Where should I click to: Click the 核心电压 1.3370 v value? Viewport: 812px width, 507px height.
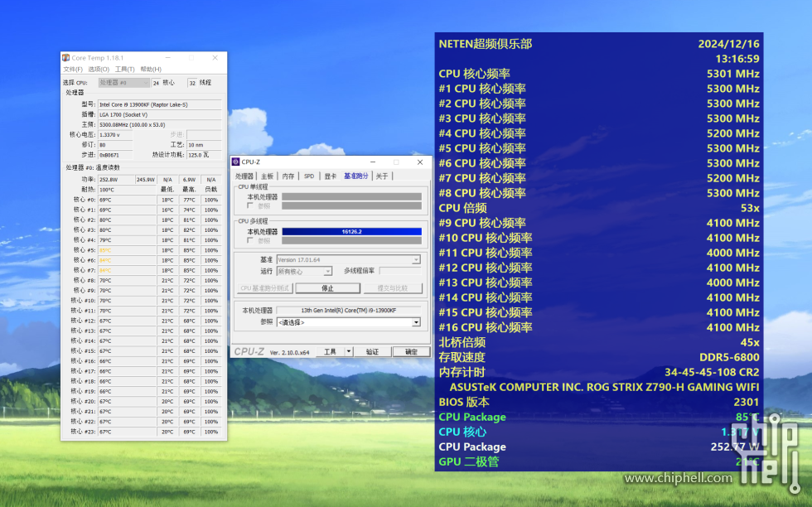115,135
